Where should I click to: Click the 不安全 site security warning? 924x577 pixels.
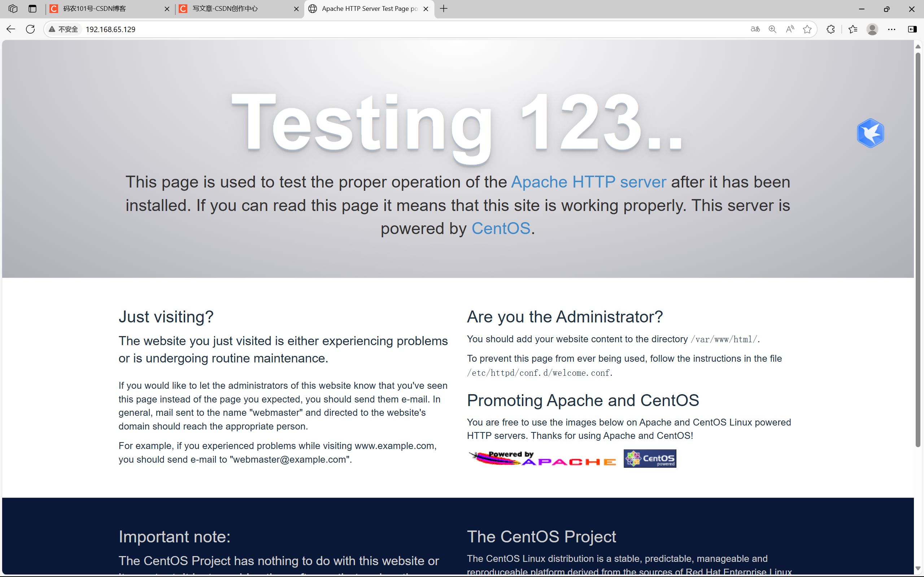coord(64,29)
